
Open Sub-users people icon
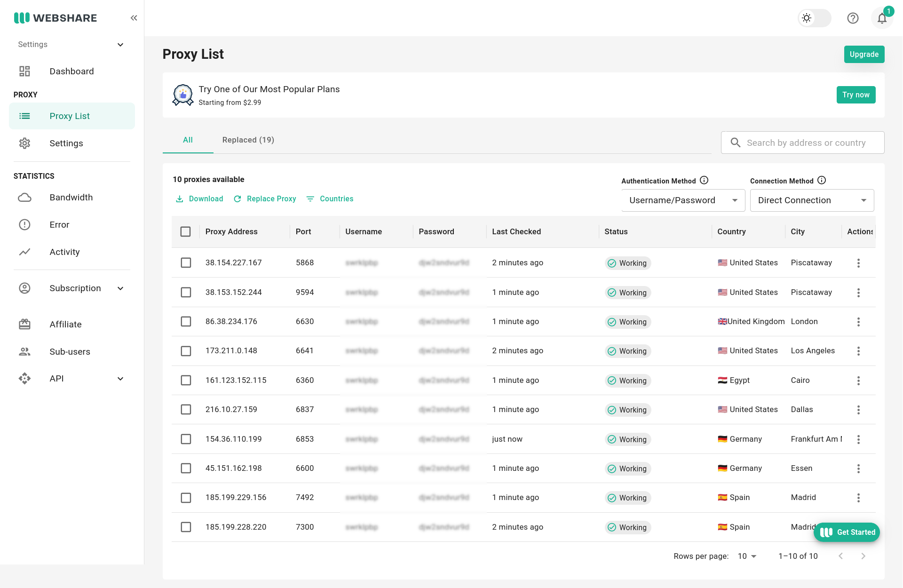pyautogui.click(x=24, y=352)
